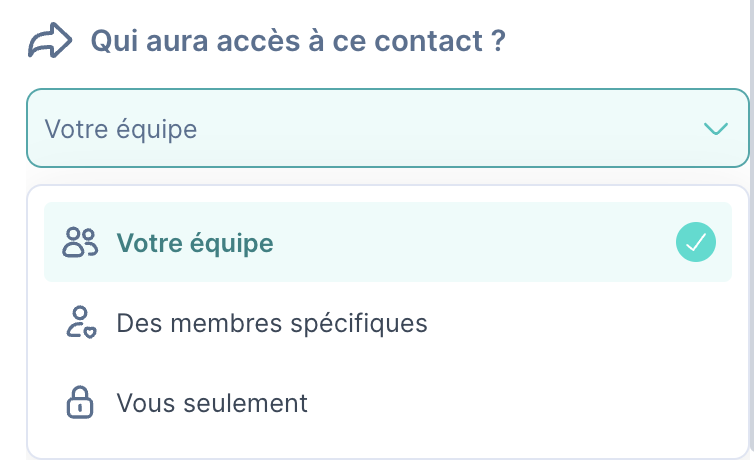Screen dimensions: 754x472
Task: Pick the Vous seulement option
Action: point(388,402)
